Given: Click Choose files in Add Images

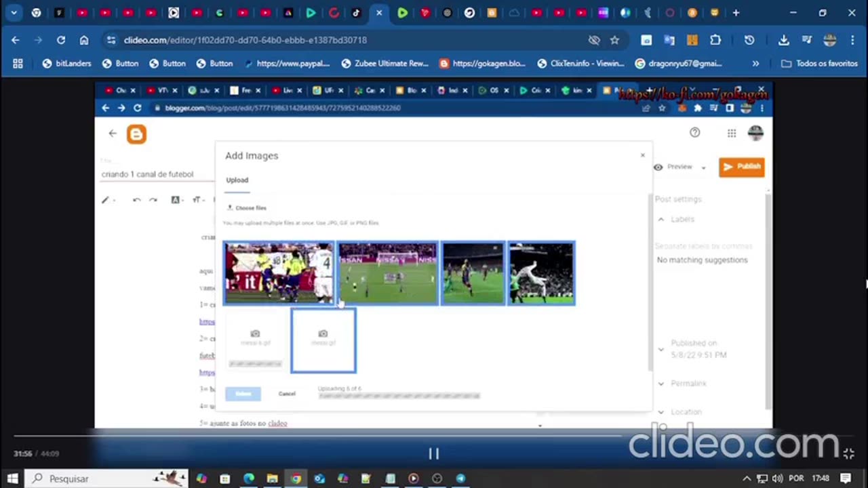Looking at the screenshot, I should (x=247, y=208).
